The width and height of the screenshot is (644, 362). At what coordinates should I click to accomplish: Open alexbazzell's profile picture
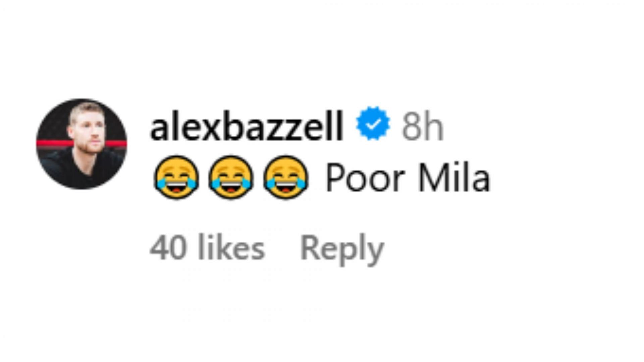(x=82, y=144)
